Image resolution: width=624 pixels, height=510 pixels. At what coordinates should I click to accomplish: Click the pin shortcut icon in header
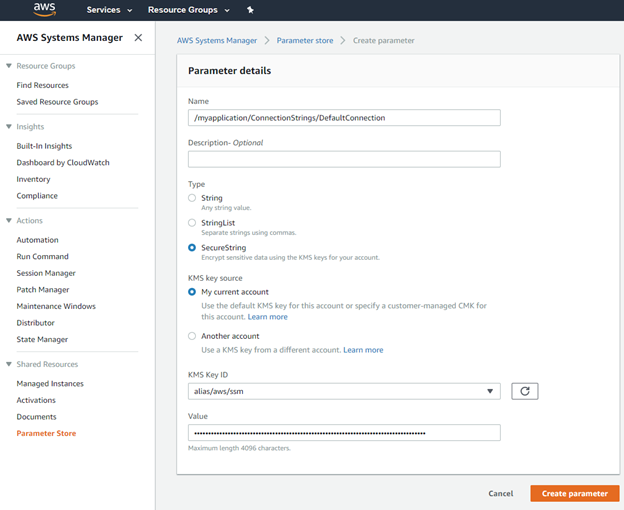point(250,10)
